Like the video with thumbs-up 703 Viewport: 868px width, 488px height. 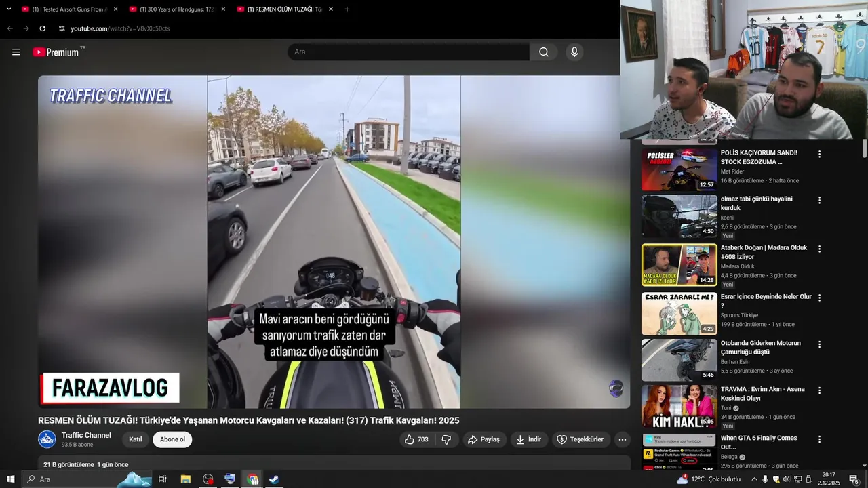tap(416, 439)
